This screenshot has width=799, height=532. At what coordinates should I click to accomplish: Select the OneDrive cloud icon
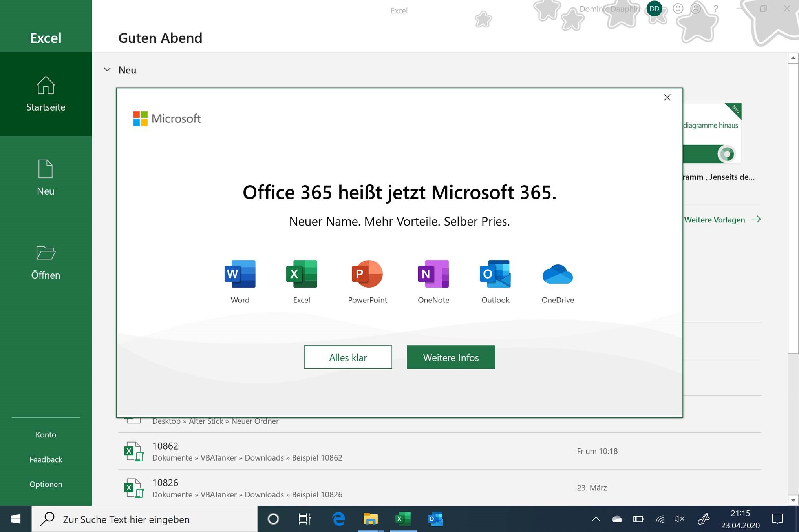[x=557, y=274]
